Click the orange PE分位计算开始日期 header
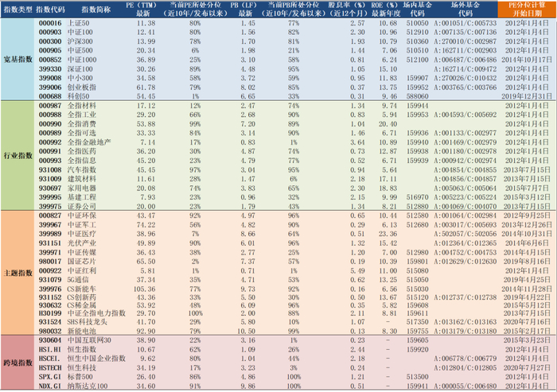557x392 pixels. (x=527, y=10)
